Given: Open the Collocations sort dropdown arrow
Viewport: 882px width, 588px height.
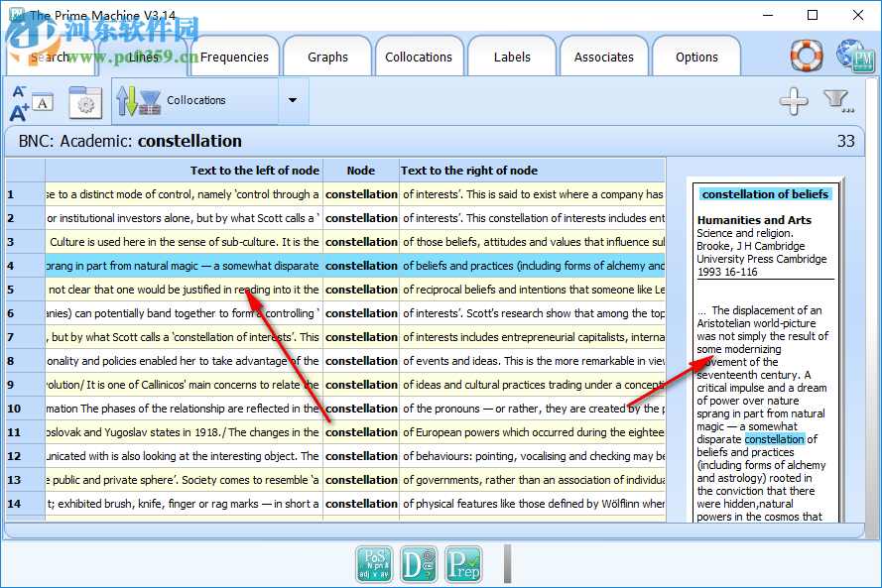Looking at the screenshot, I should (293, 100).
